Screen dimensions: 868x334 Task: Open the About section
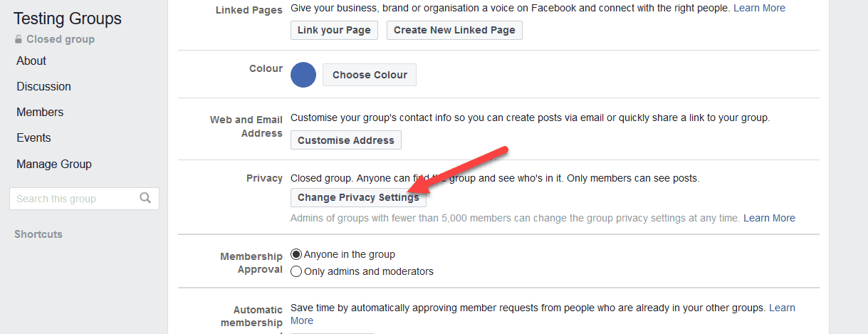point(31,61)
